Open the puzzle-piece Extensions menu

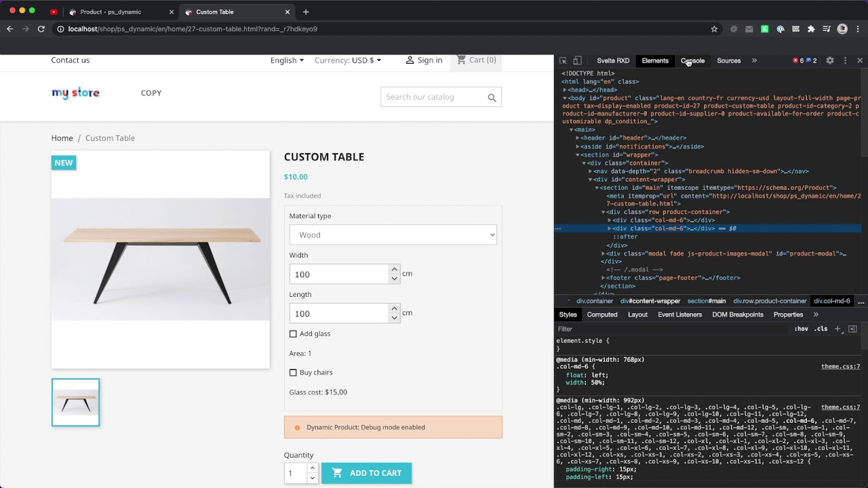point(811,29)
